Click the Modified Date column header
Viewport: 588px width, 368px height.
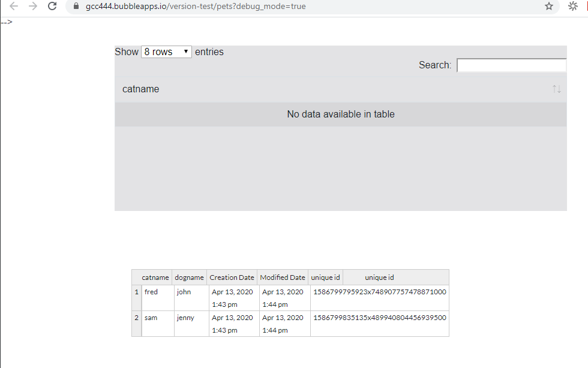283,277
